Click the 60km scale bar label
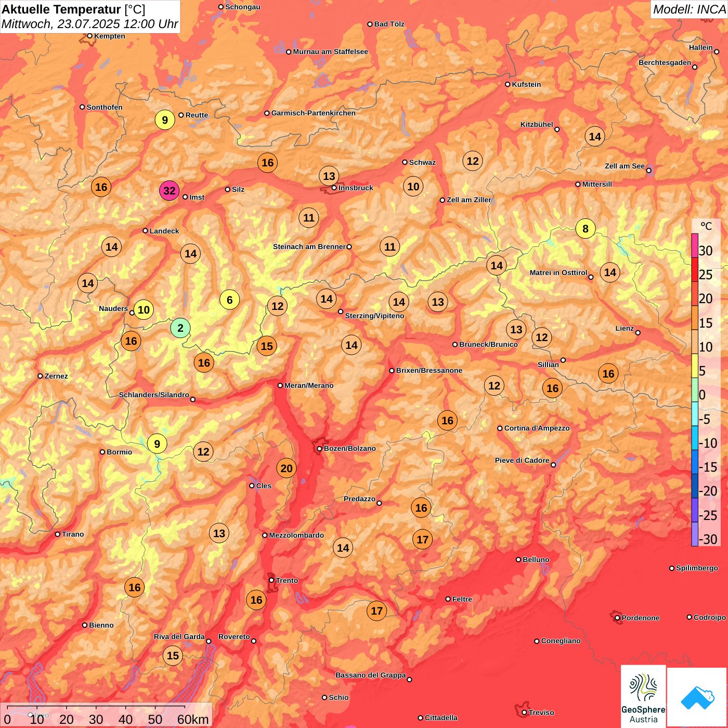The height and width of the screenshot is (728, 728). click(x=193, y=719)
